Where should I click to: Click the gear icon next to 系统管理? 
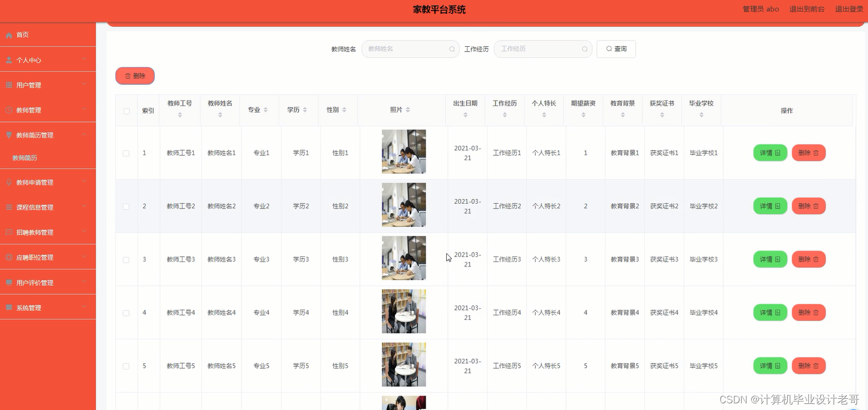click(8, 307)
